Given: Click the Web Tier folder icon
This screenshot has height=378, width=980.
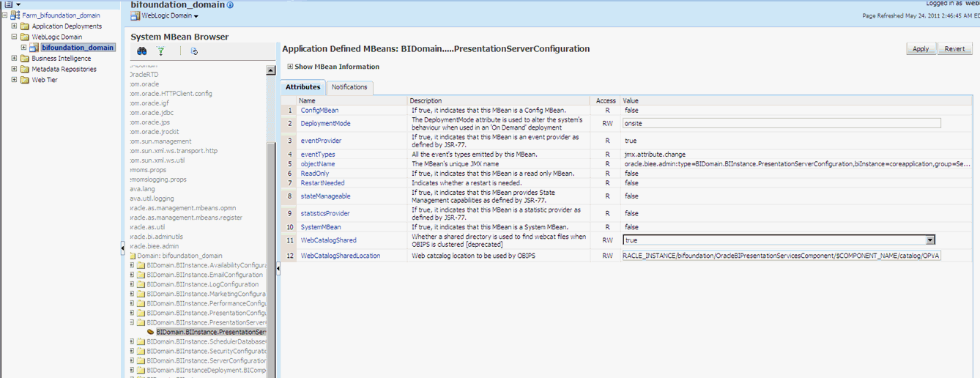Looking at the screenshot, I should [x=25, y=81].
